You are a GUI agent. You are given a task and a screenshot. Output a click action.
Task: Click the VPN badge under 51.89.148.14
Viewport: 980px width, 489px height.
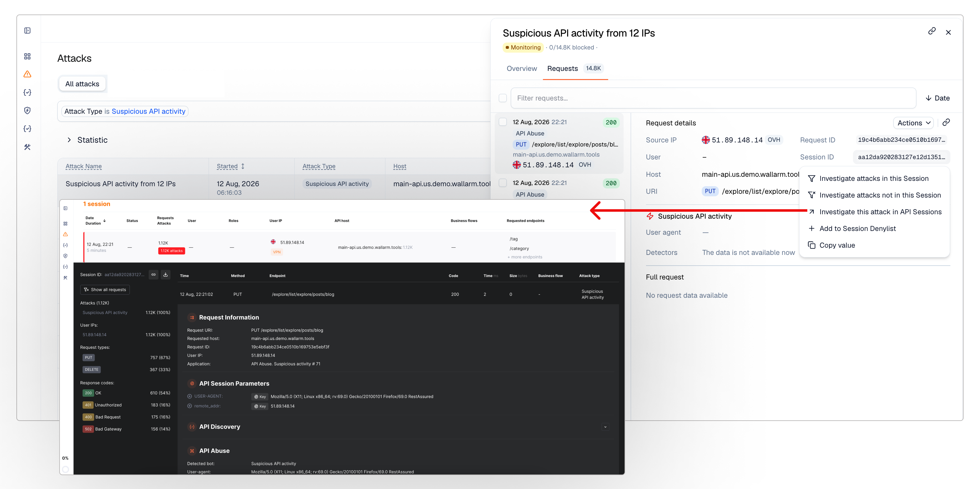click(277, 252)
